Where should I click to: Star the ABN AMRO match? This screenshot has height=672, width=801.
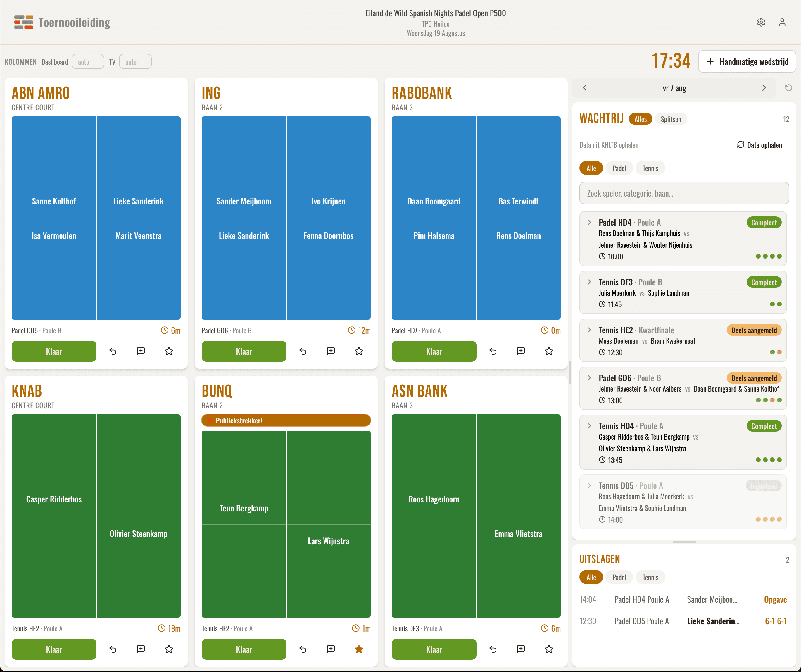(169, 351)
